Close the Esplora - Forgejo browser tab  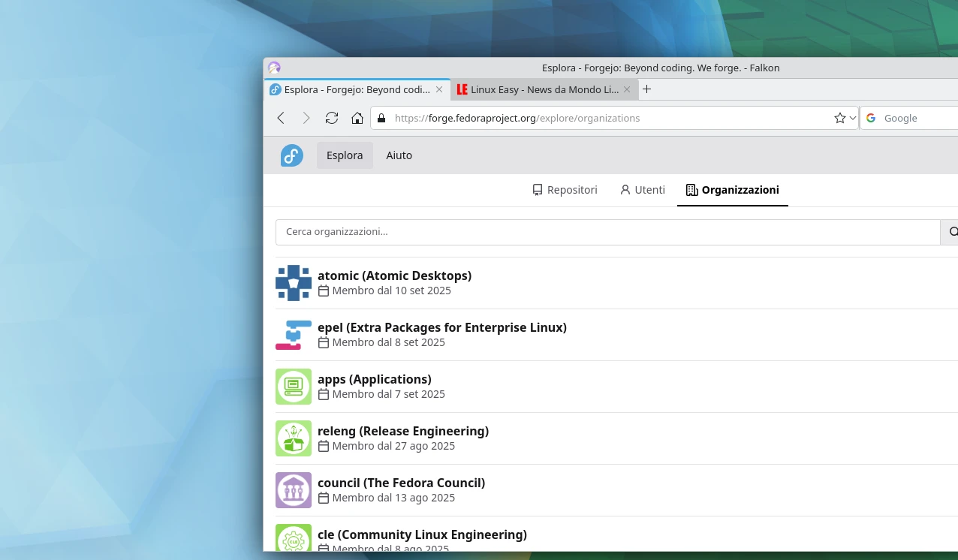[x=439, y=89]
